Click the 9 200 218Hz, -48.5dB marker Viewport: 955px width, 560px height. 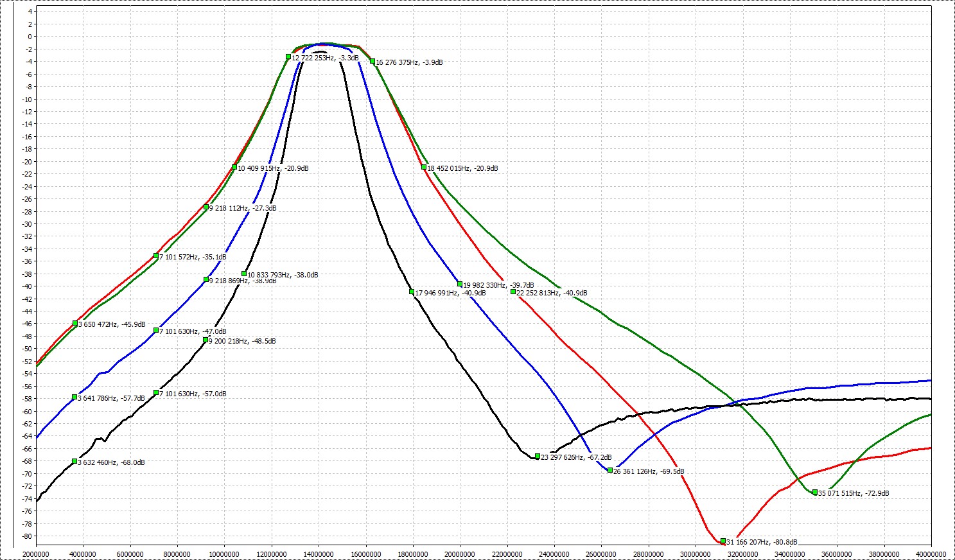click(206, 340)
